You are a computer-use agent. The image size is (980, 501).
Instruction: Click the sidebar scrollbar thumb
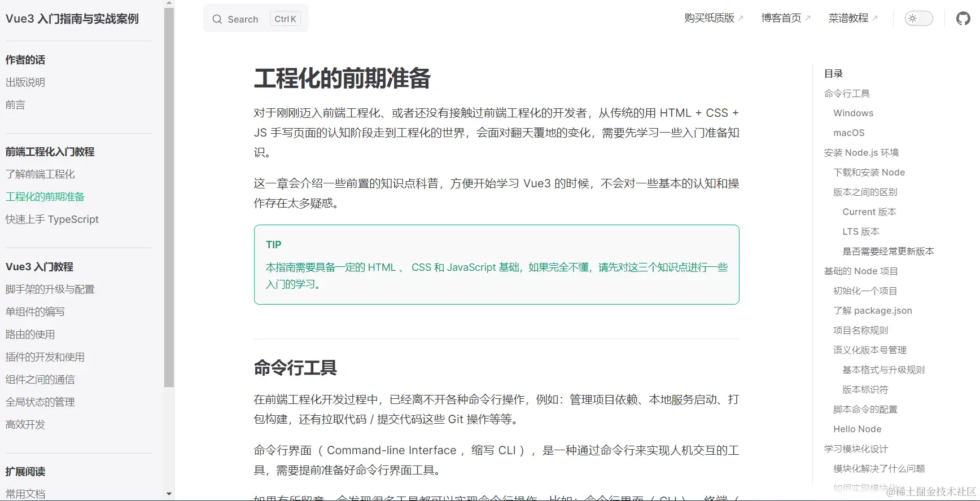click(x=169, y=197)
